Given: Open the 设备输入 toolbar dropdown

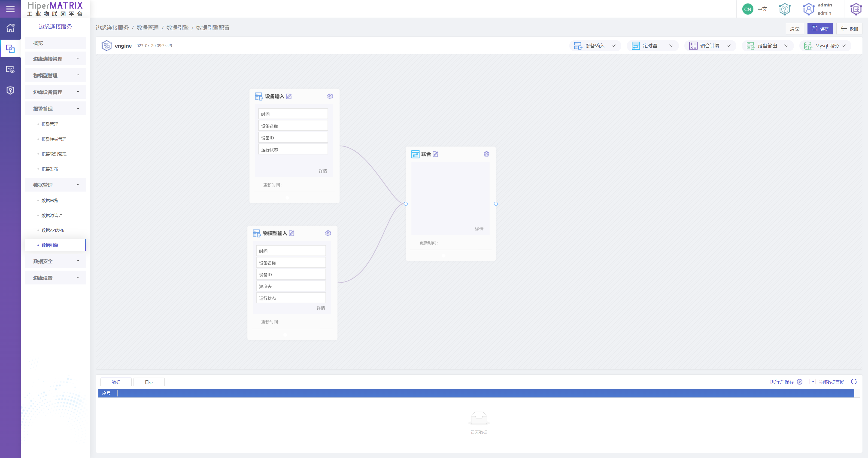Looking at the screenshot, I should [x=595, y=46].
